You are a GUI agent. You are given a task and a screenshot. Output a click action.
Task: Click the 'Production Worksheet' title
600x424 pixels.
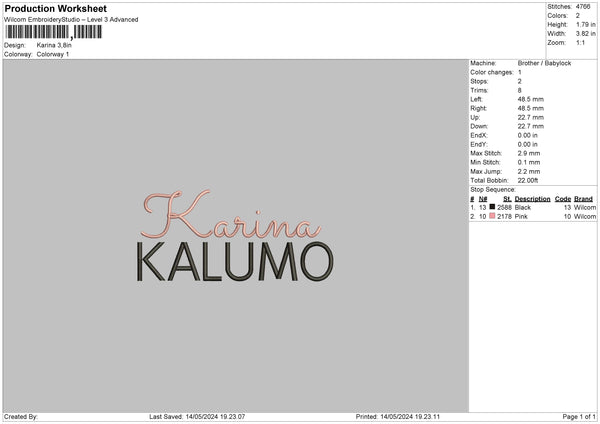[55, 8]
